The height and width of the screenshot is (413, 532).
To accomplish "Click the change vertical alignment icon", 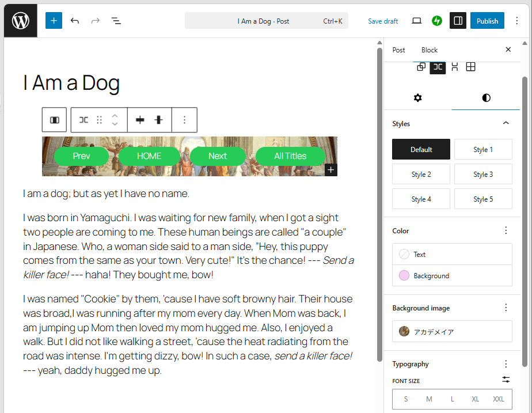I will pos(159,120).
